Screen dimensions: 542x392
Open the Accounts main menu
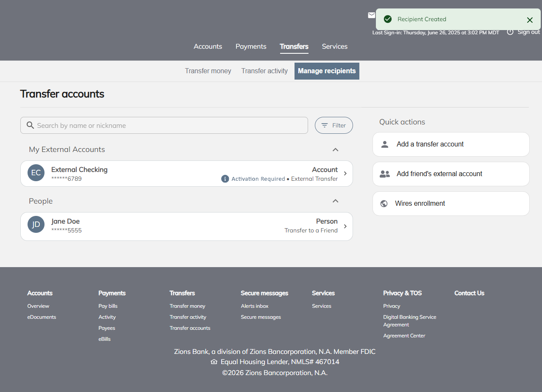tap(208, 47)
